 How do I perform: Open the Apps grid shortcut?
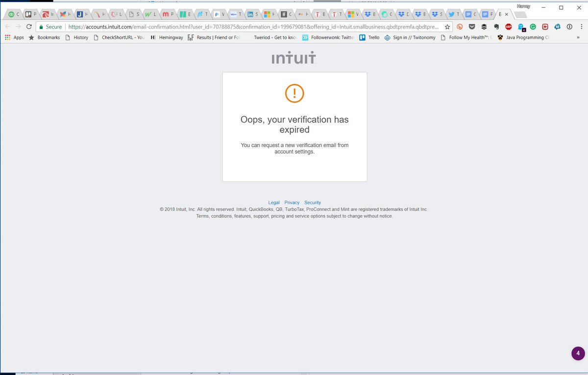(14, 37)
